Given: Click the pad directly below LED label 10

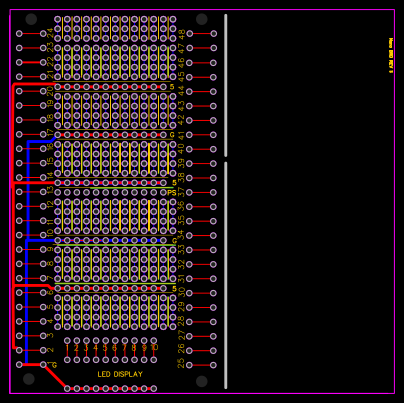Looking at the screenshot, I should pyautogui.click(x=154, y=360).
